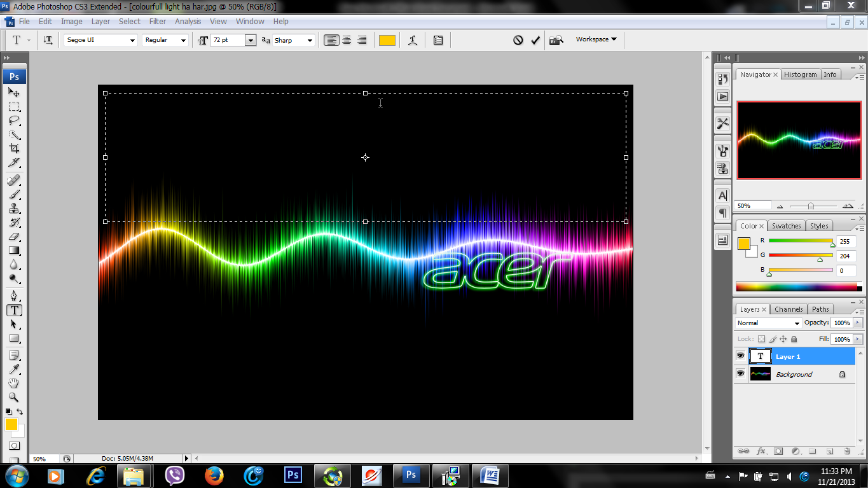The height and width of the screenshot is (488, 868).
Task: Select the Crop tool
Action: 14,149
